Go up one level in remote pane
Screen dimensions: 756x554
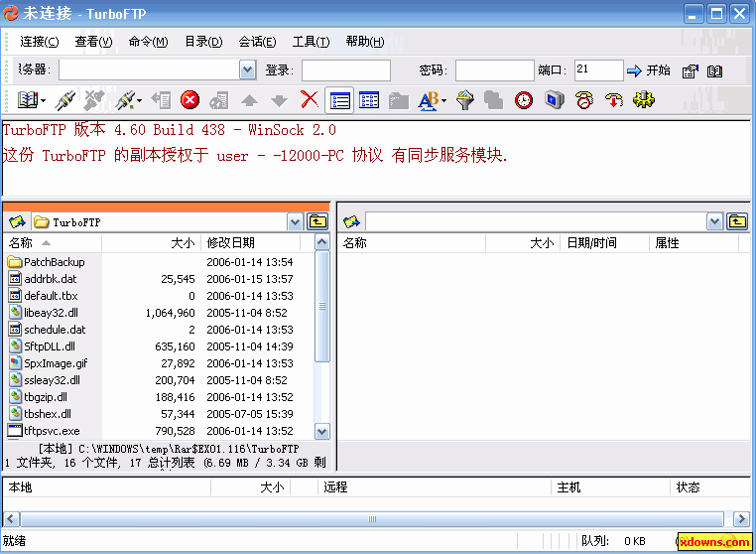[x=738, y=221]
